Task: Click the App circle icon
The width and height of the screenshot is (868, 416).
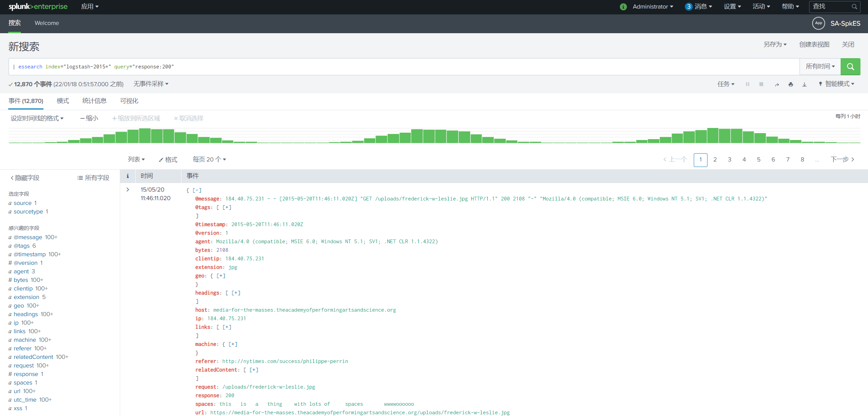Action: click(818, 23)
